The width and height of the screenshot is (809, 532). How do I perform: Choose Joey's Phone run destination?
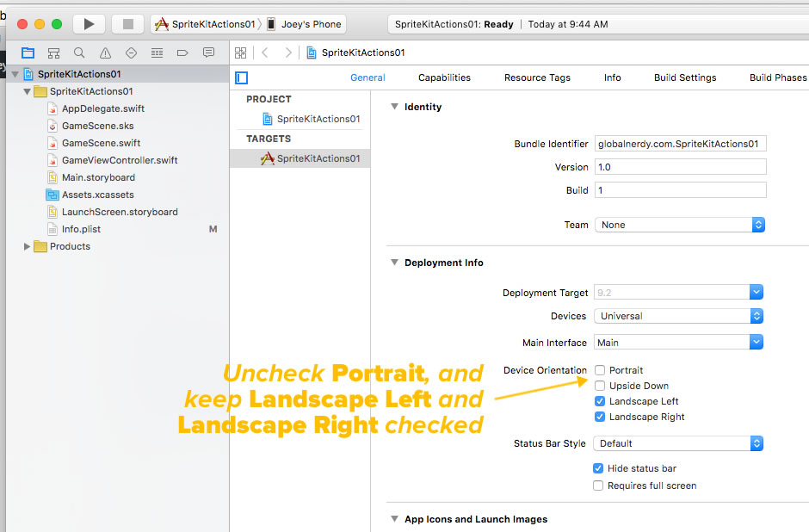coord(305,24)
